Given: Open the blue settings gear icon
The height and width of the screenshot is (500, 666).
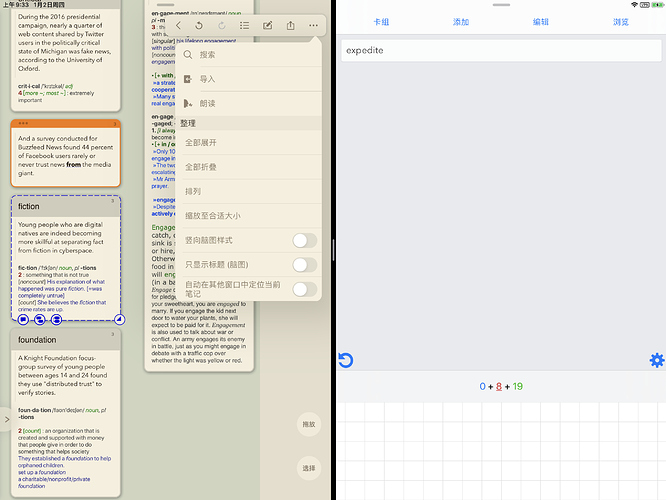Looking at the screenshot, I should [x=657, y=360].
